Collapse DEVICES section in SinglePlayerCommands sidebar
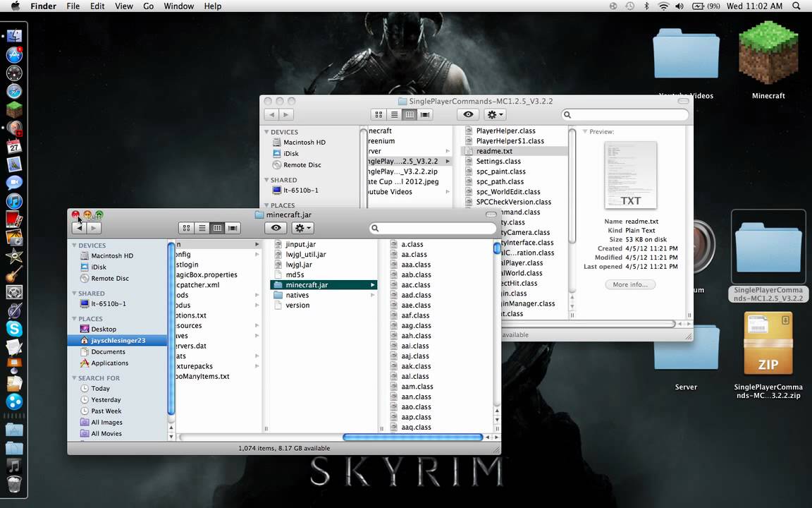 (266, 132)
